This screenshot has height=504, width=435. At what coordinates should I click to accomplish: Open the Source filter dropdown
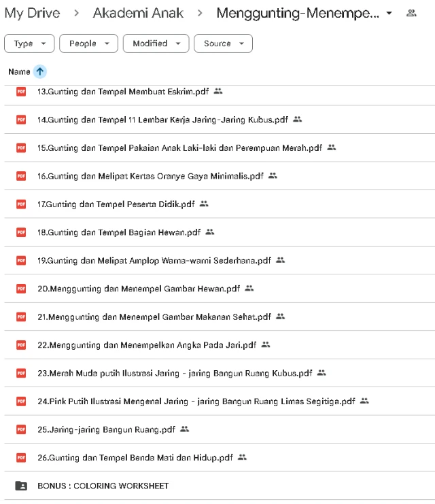pyautogui.click(x=223, y=43)
